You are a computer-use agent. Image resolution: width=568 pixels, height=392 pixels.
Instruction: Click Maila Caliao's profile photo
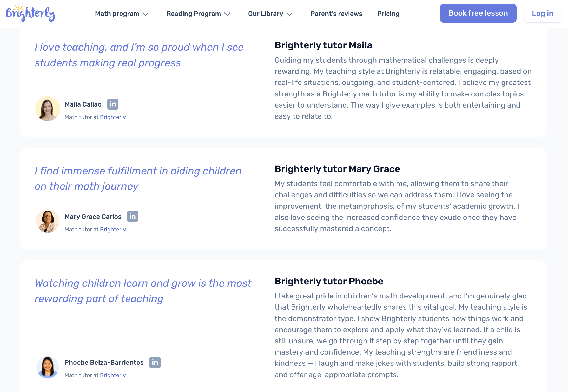point(48,109)
